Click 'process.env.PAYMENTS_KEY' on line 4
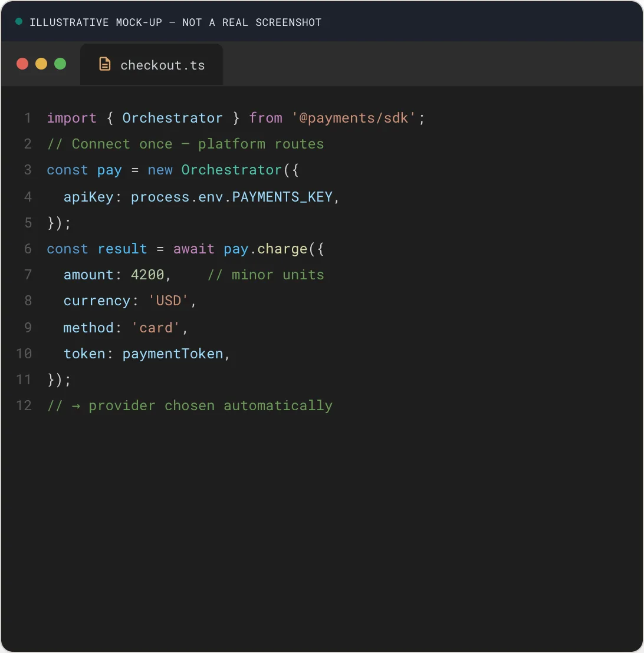The image size is (644, 653). pyautogui.click(x=232, y=197)
